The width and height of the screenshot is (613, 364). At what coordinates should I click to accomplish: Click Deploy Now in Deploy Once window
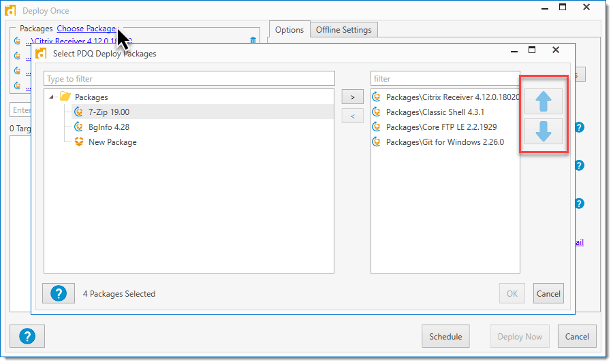click(x=520, y=336)
